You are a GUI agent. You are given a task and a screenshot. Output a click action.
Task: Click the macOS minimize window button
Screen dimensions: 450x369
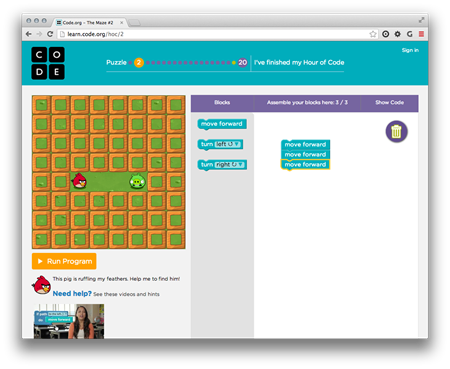36,21
